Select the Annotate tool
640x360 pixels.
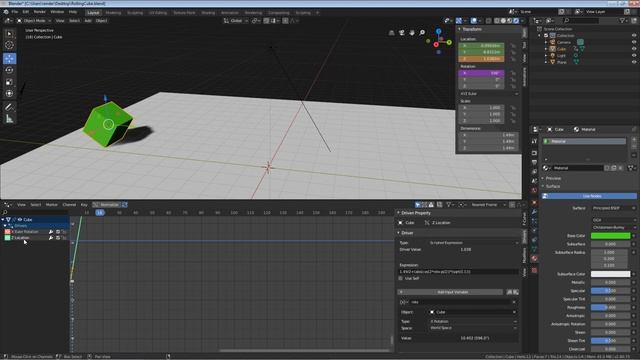(9, 107)
